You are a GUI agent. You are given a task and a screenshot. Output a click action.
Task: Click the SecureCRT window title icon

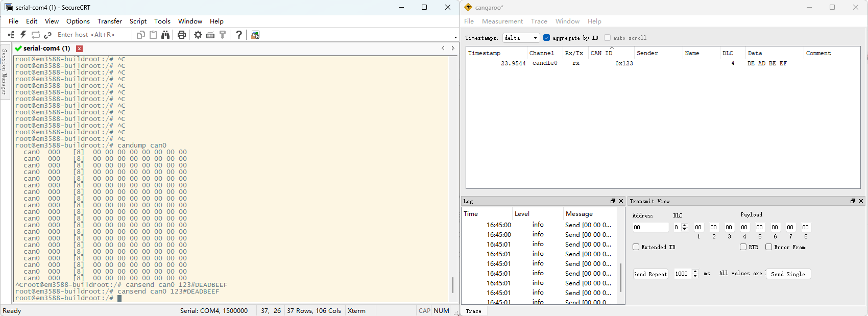tap(8, 7)
